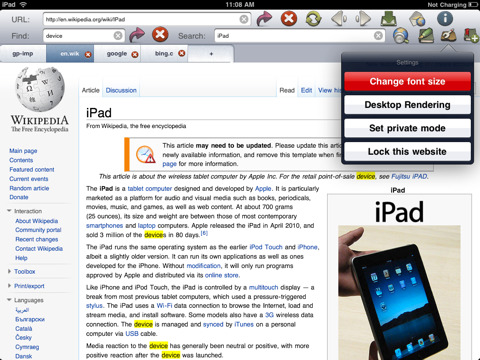Click into the Search text field

pyautogui.click(x=299, y=36)
